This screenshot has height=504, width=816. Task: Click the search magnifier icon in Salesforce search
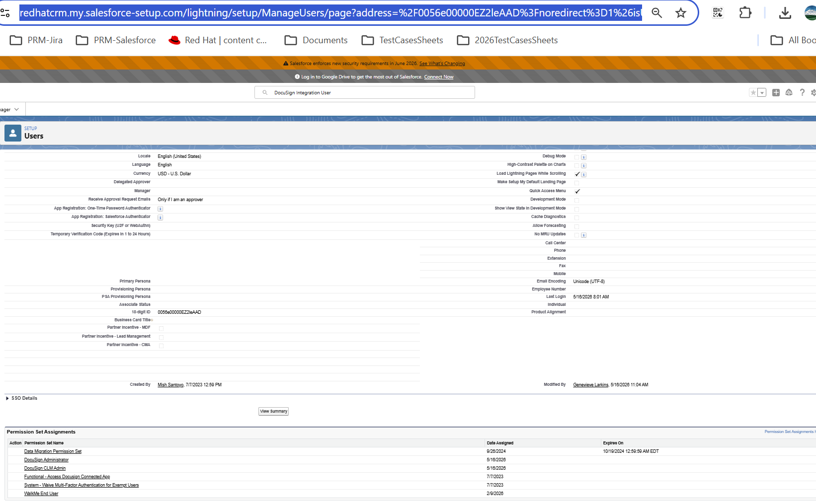(265, 93)
